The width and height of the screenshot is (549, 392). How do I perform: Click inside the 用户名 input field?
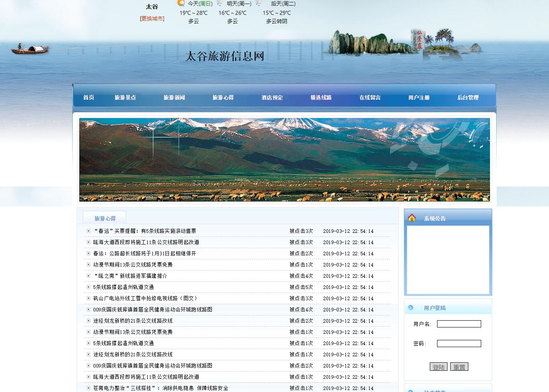point(459,323)
